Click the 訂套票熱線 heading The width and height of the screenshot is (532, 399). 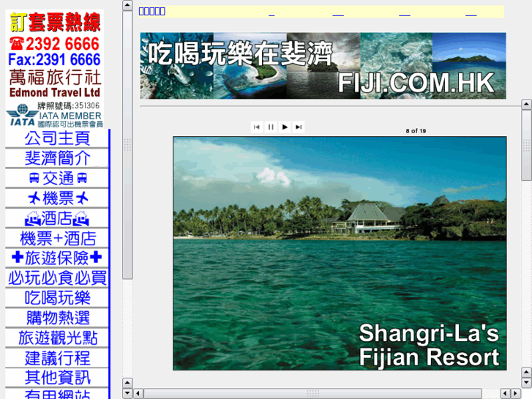[55, 22]
